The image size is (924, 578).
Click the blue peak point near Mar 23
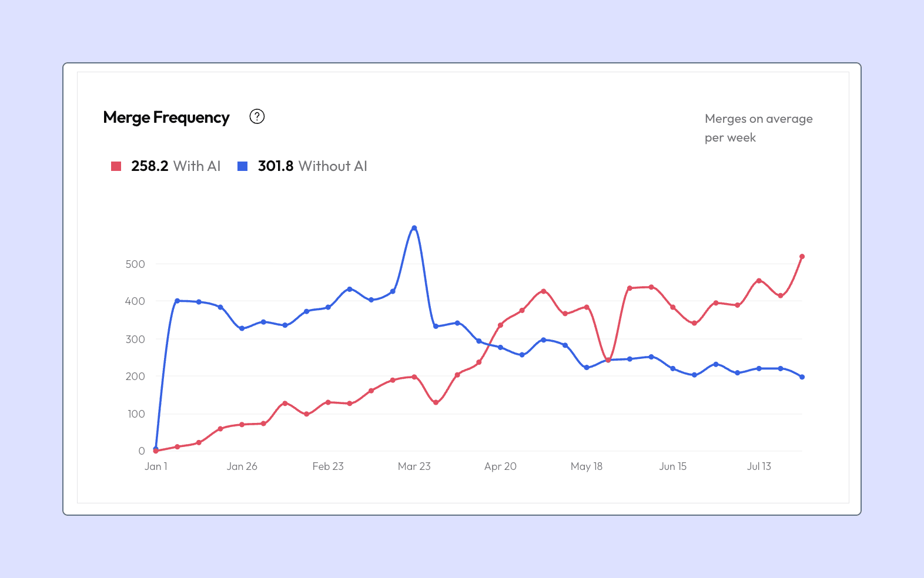click(x=414, y=228)
